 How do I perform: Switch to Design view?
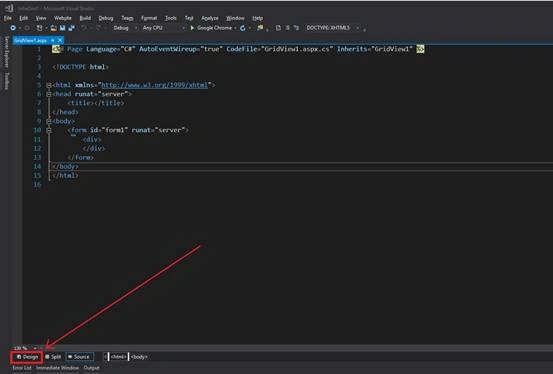(27, 357)
